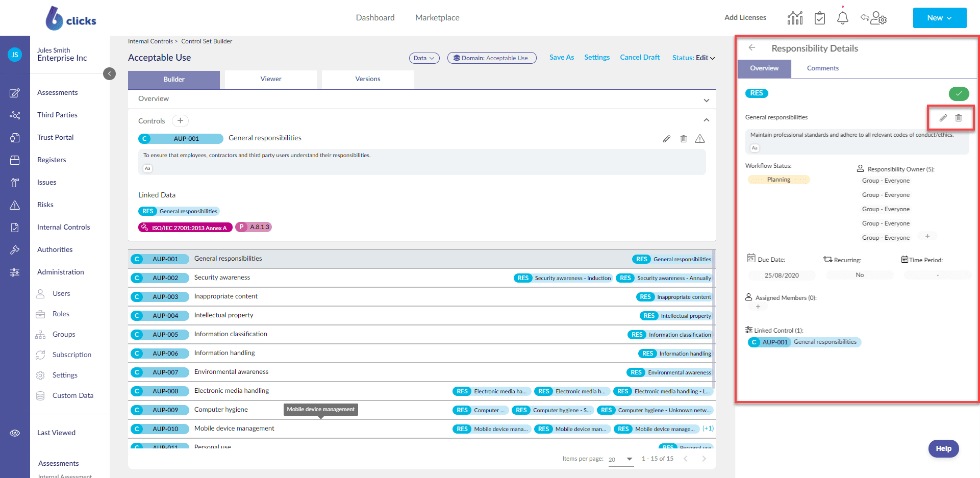This screenshot has width=980, height=478.
Task: Switch to the Viewer tab
Action: (x=271, y=79)
